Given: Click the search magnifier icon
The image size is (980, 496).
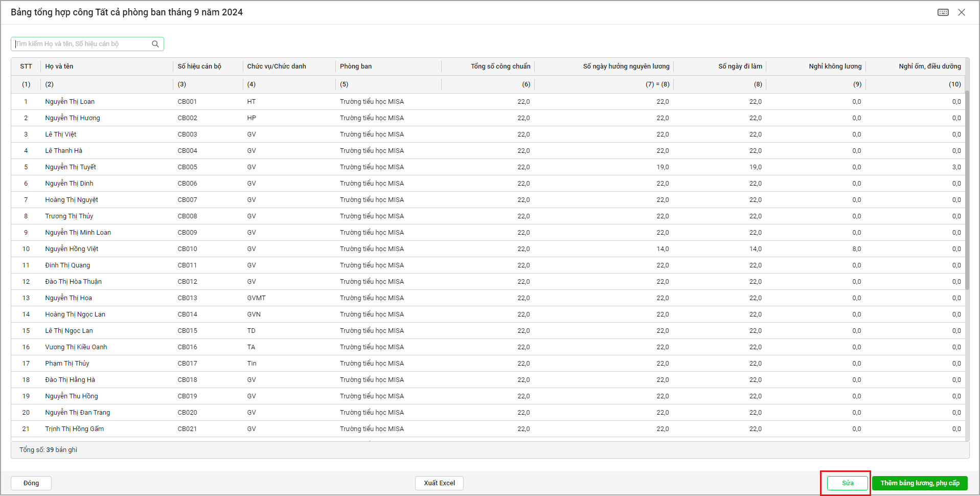Looking at the screenshot, I should [155, 44].
